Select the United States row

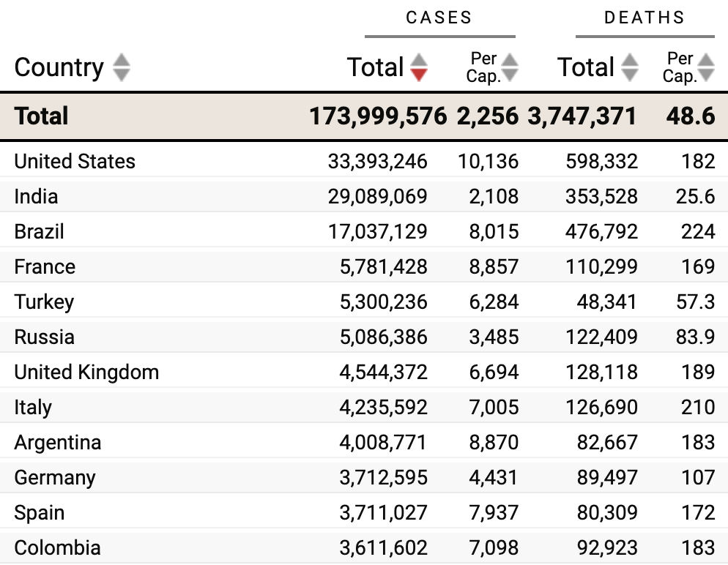tap(75, 161)
